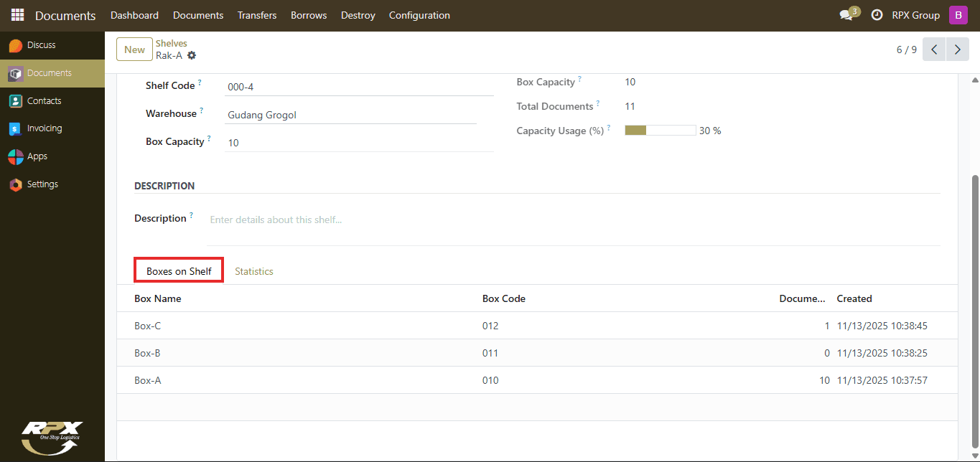Go back to Shelves breadcrumb
This screenshot has height=462, width=980.
(172, 44)
